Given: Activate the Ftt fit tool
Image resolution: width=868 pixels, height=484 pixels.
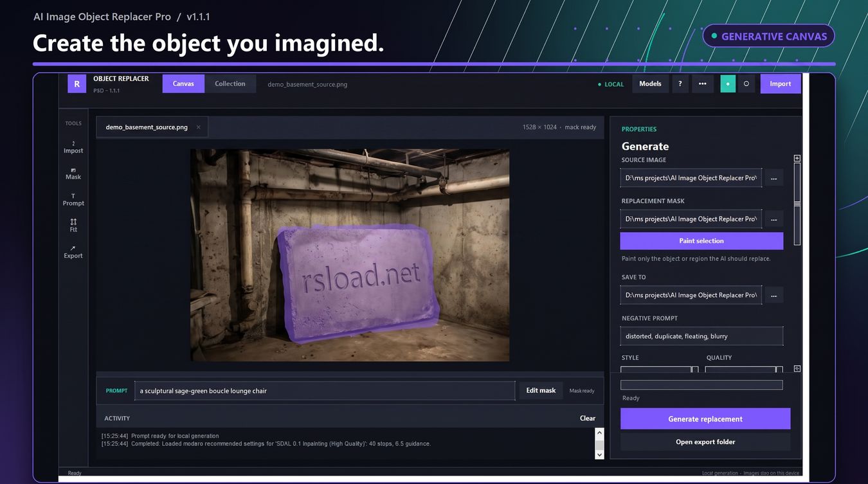Looking at the screenshot, I should click(x=73, y=226).
